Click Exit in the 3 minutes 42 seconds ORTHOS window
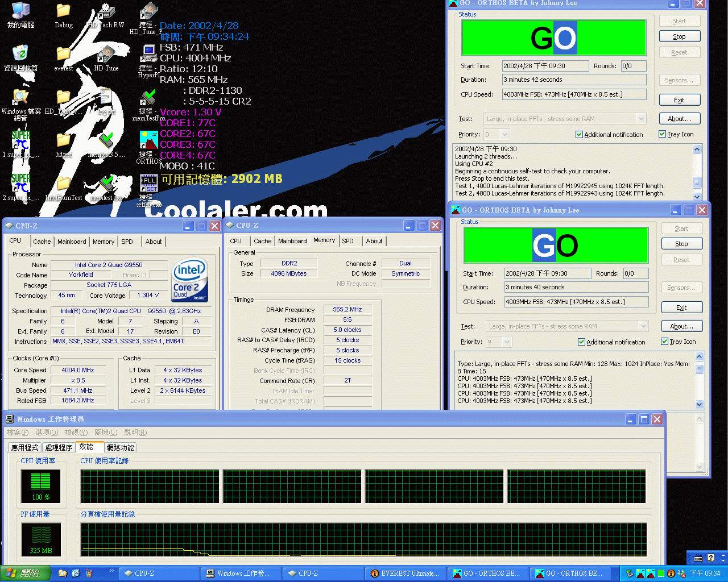728x582 pixels. click(680, 100)
